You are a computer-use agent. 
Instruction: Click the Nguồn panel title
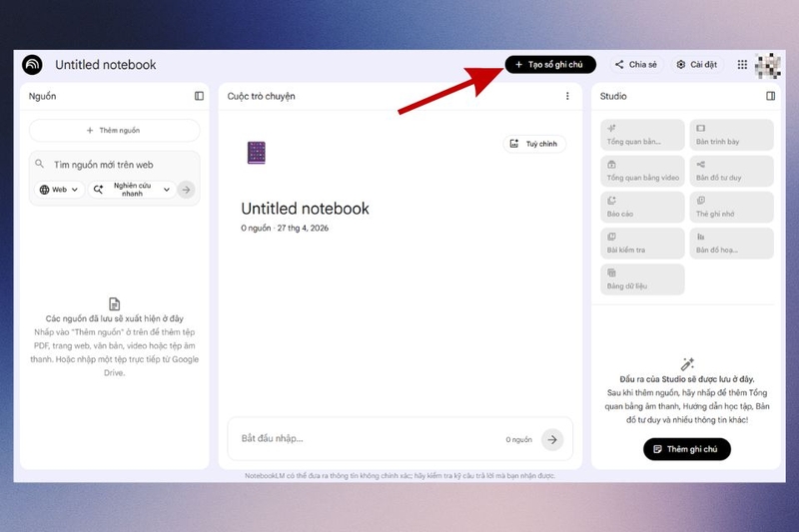pyautogui.click(x=42, y=96)
